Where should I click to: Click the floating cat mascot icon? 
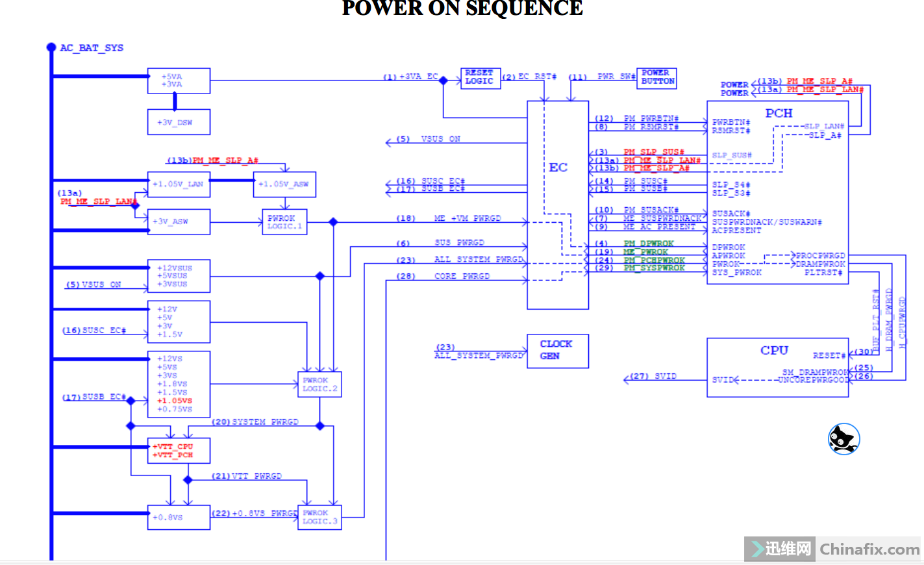(843, 439)
